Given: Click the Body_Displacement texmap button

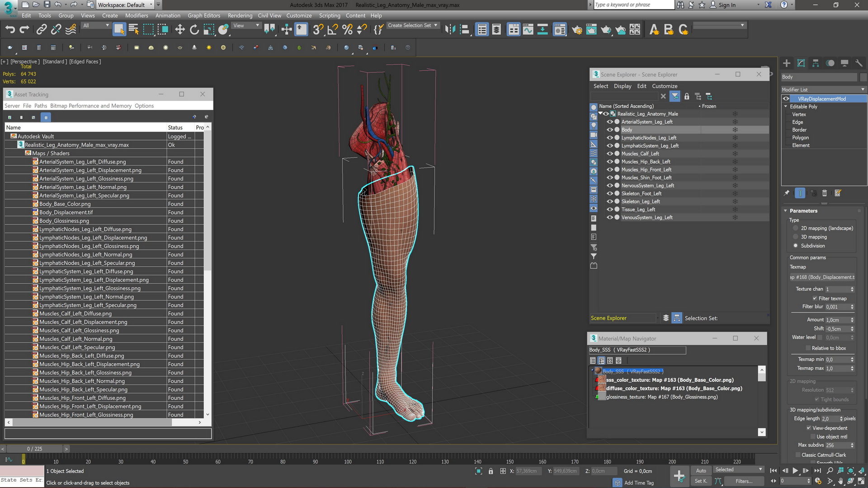Looking at the screenshot, I should tap(822, 277).
